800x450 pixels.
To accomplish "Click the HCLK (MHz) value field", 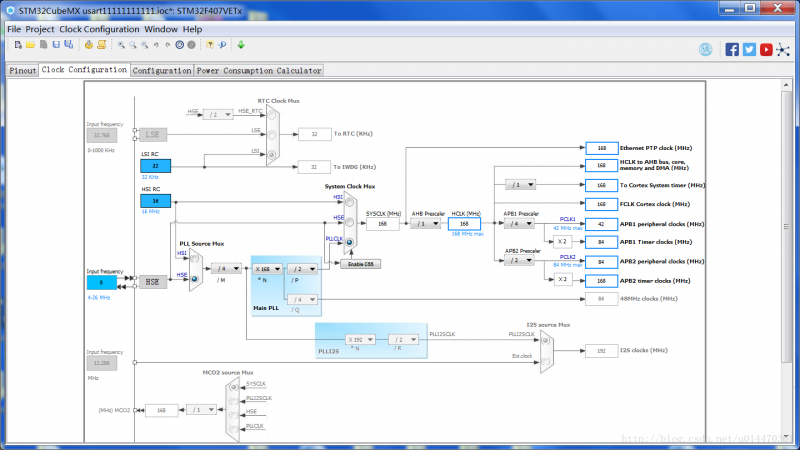I will pos(464,224).
